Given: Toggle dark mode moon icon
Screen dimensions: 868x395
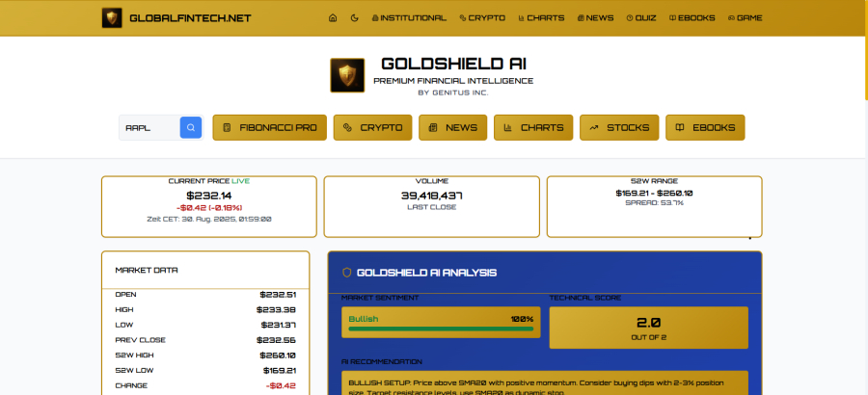Looking at the screenshot, I should [355, 17].
